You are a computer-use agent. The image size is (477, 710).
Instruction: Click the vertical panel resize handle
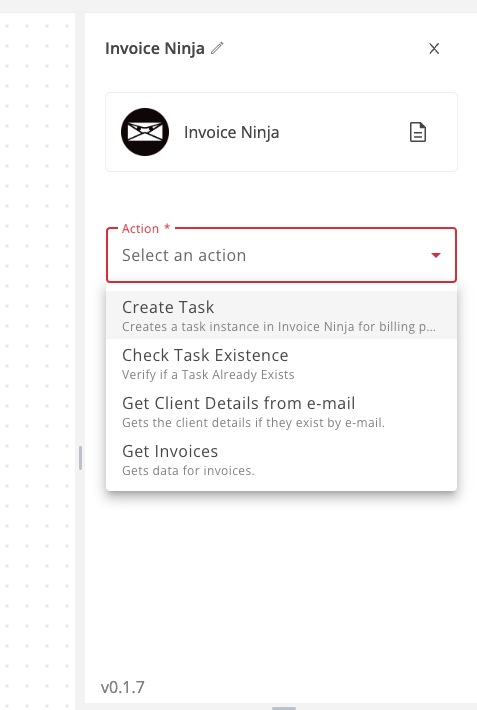click(x=81, y=458)
